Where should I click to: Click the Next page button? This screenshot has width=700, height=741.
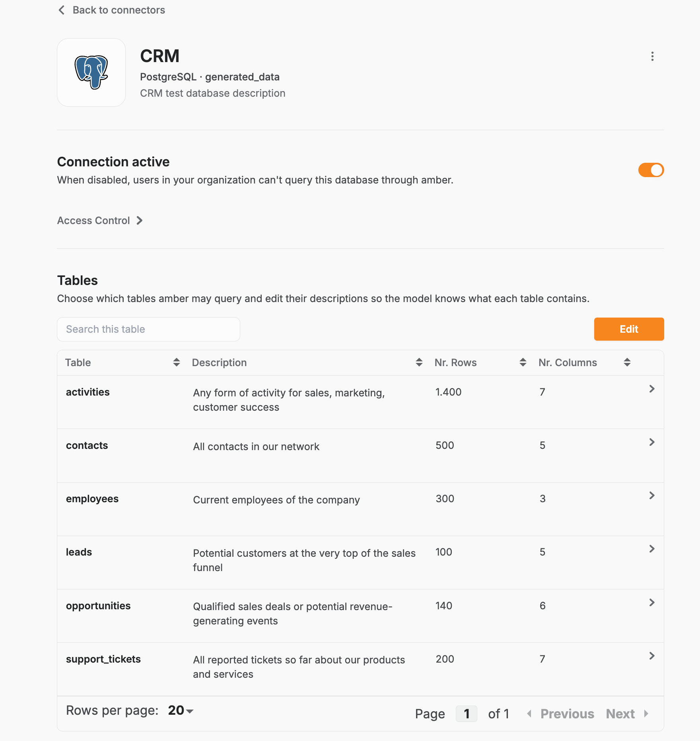click(627, 714)
